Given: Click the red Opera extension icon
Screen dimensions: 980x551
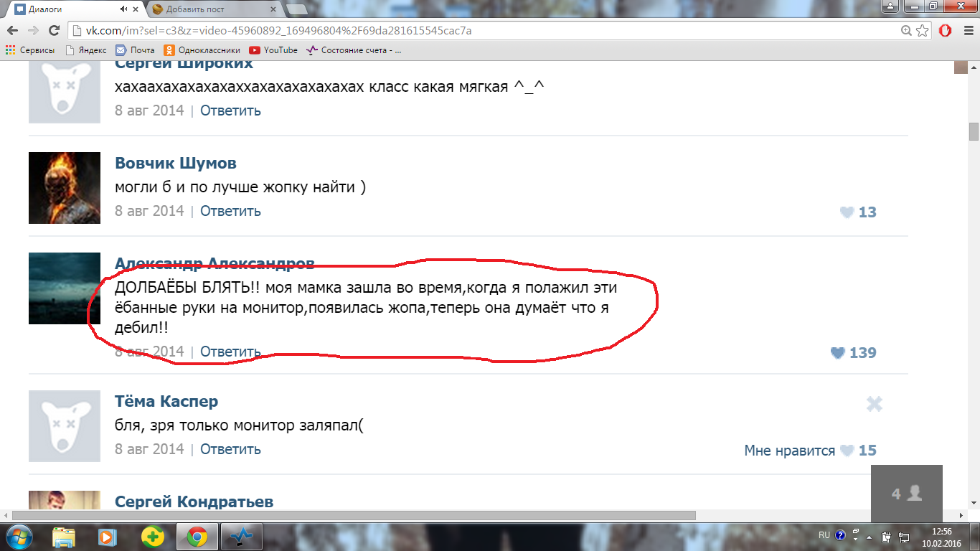Looking at the screenshot, I should point(946,31).
